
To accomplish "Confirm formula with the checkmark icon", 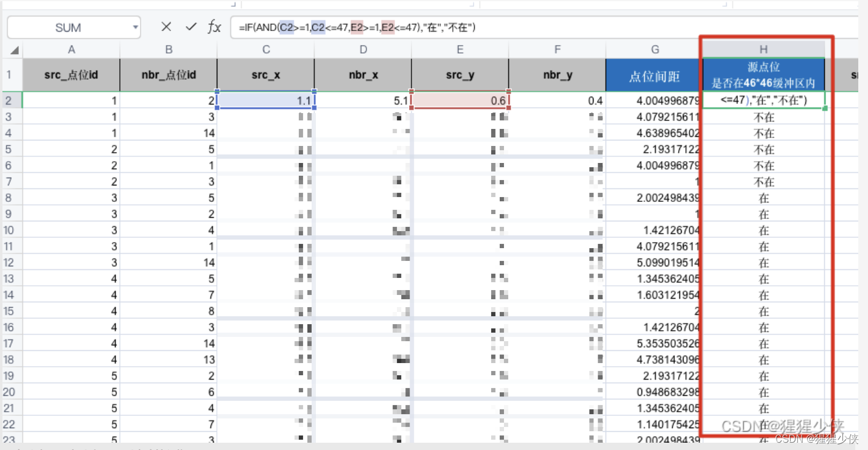I will click(191, 27).
